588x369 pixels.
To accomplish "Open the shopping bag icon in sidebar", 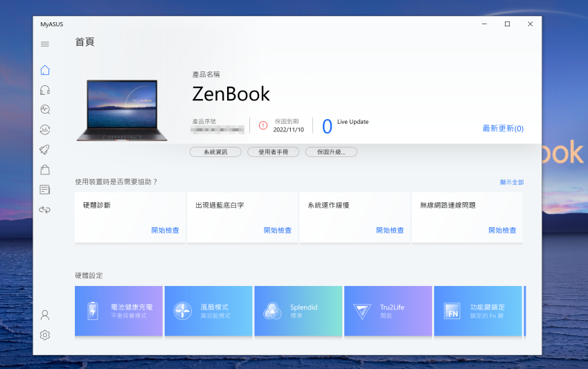I will [x=45, y=170].
